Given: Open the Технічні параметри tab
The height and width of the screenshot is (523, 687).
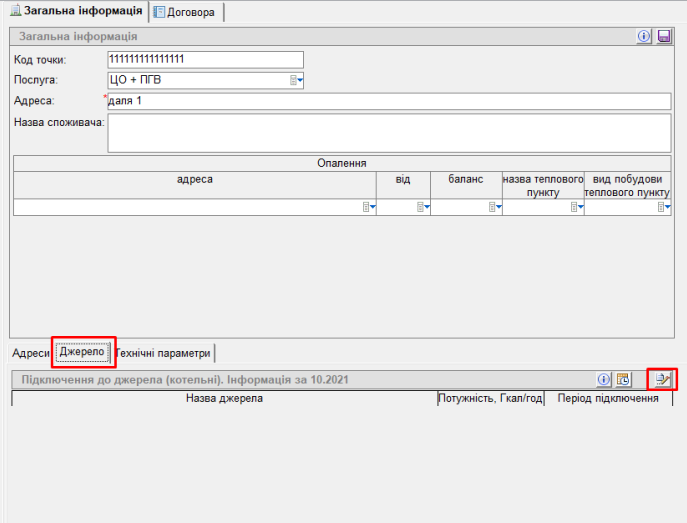Looking at the screenshot, I should pos(164,353).
